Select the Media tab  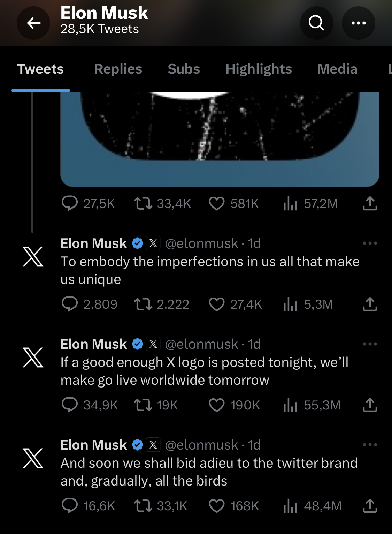pos(337,69)
